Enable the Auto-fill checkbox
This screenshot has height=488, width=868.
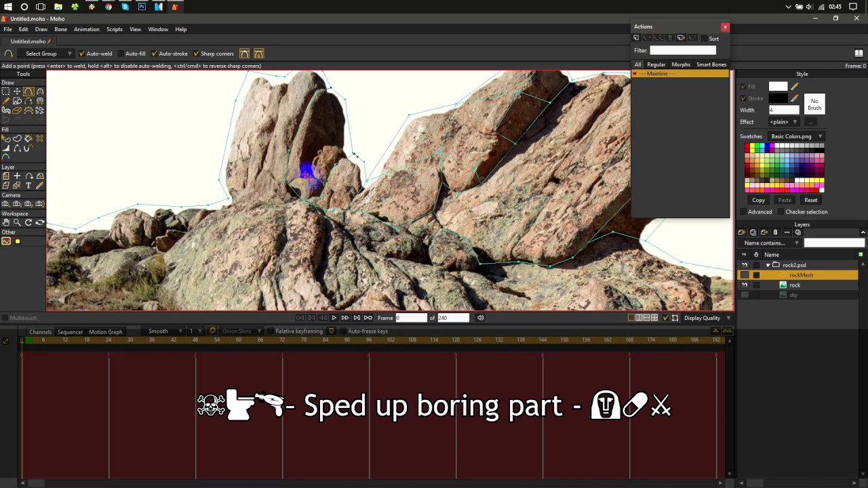point(121,54)
